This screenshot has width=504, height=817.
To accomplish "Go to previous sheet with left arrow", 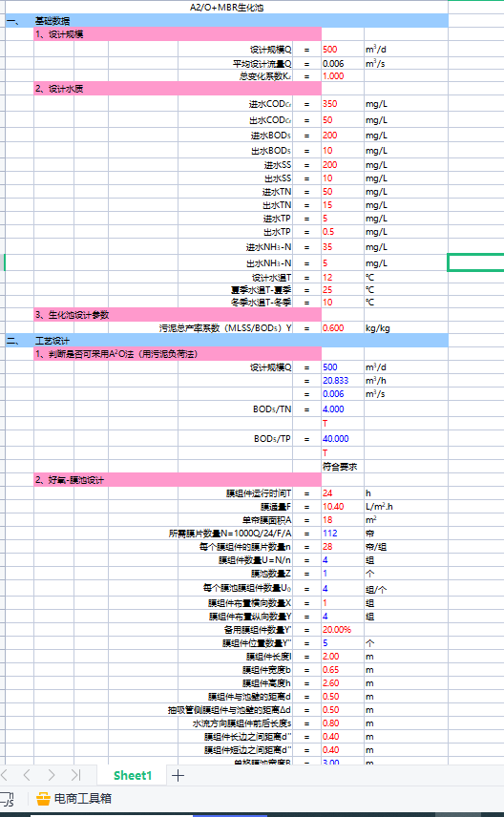I will pyautogui.click(x=27, y=775).
